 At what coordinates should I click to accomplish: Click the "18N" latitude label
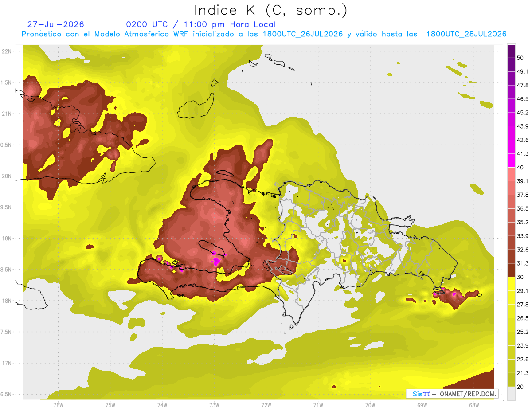click(x=7, y=301)
